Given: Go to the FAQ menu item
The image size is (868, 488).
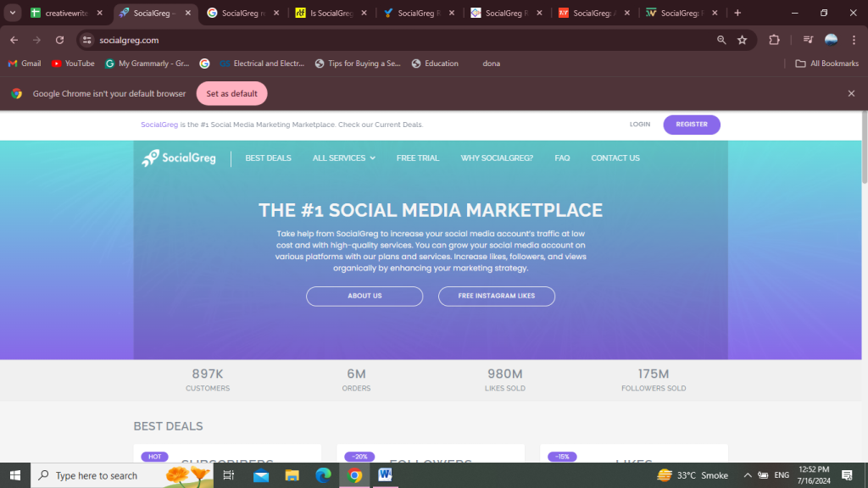Looking at the screenshot, I should point(562,158).
